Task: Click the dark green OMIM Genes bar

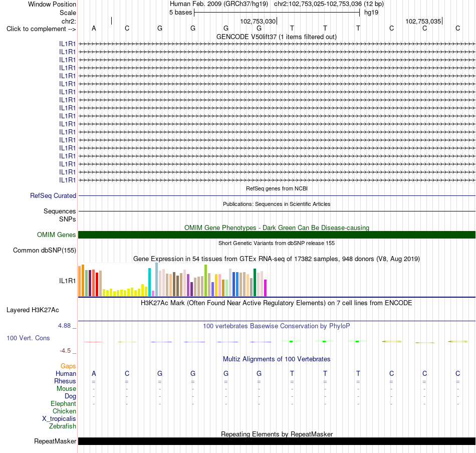Action: pyautogui.click(x=277, y=235)
